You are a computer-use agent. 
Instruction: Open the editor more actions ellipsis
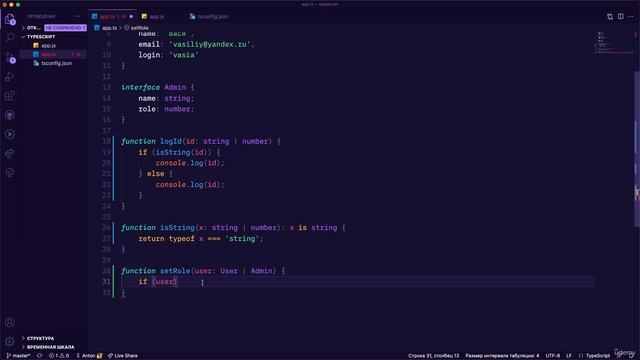click(631, 17)
